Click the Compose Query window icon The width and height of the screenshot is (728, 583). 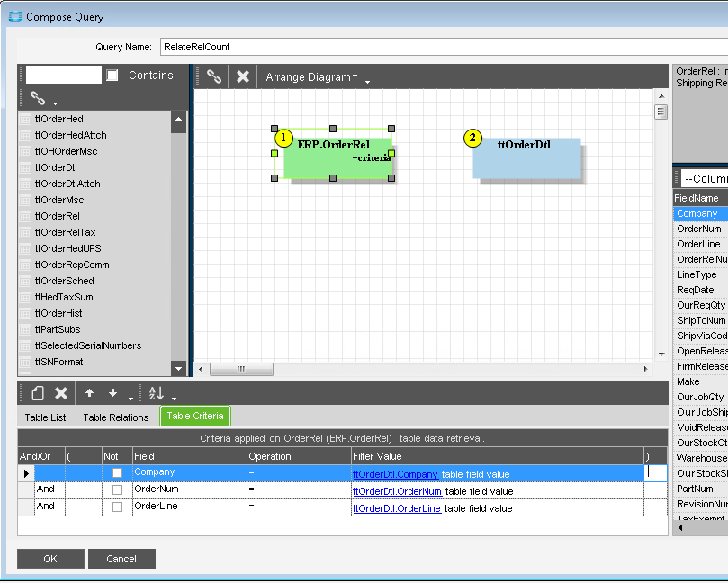pos(15,17)
